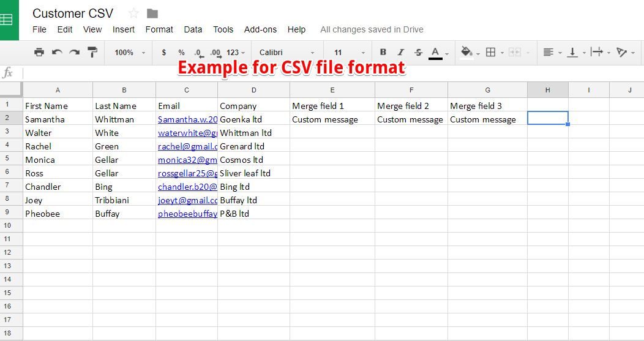644x341 pixels.
Task: Open the font size 11 dropdown
Action: 349,53
